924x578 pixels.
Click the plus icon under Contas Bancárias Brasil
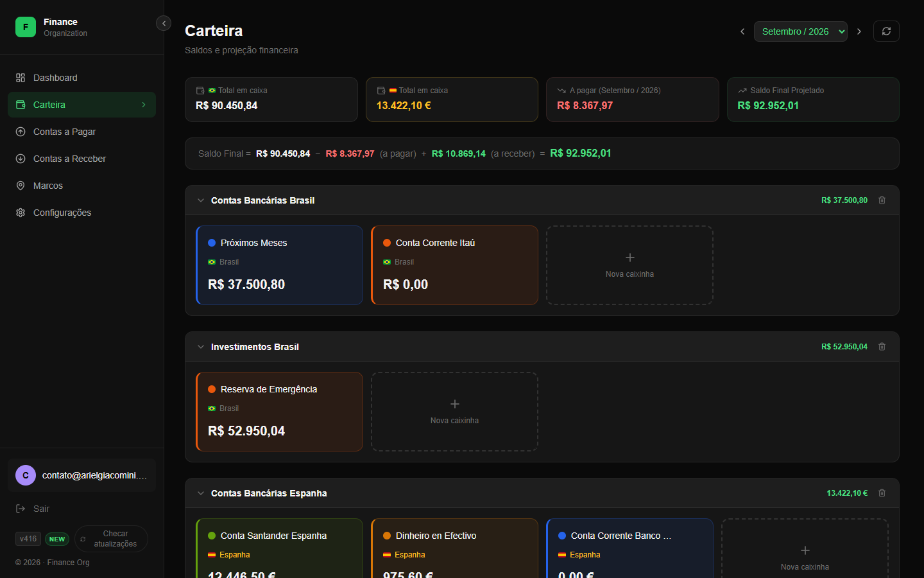coord(630,258)
